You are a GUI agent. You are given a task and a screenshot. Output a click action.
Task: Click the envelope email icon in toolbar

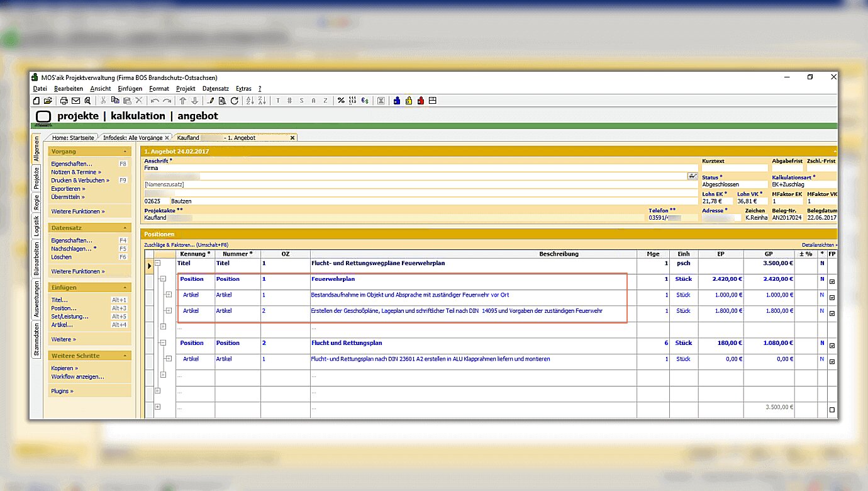pyautogui.click(x=75, y=101)
